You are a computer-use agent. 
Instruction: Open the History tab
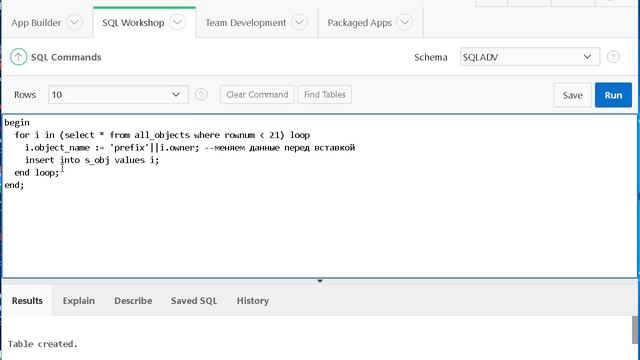253,301
